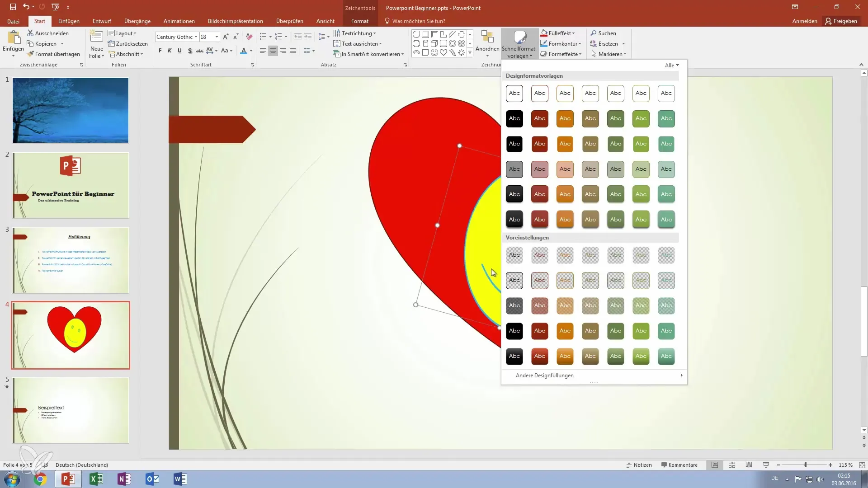Click Anmelden to sign in
The height and width of the screenshot is (488, 868).
pos(805,21)
